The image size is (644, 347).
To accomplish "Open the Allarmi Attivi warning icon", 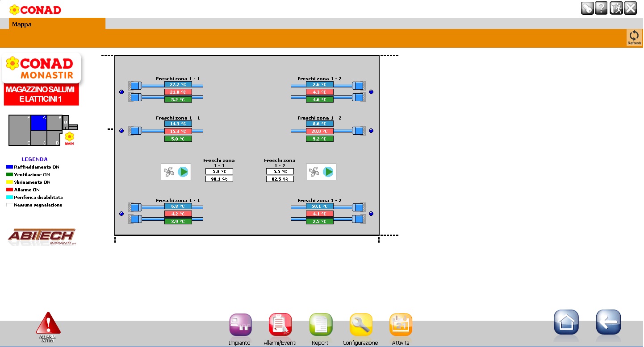I will click(x=48, y=327).
